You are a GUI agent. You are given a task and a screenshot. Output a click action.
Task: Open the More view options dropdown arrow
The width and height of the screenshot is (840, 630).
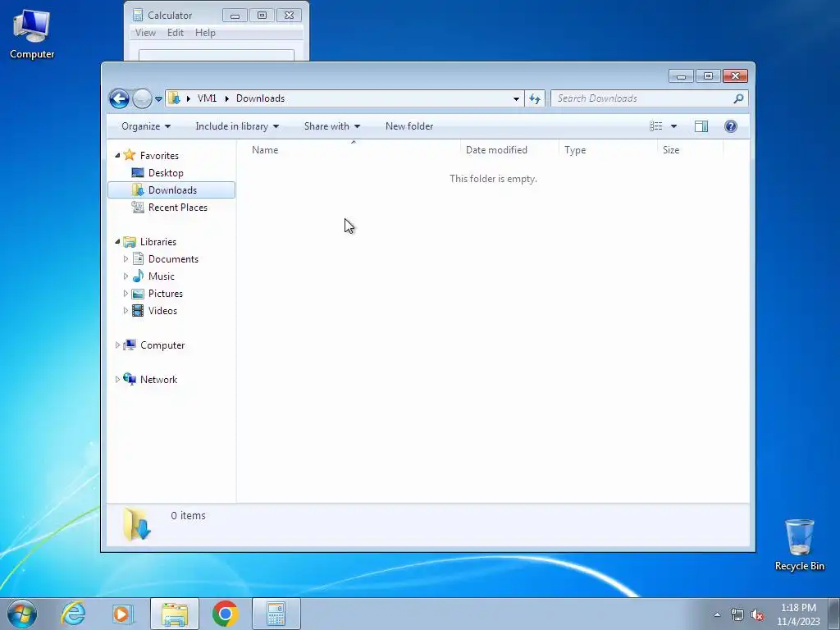point(674,126)
